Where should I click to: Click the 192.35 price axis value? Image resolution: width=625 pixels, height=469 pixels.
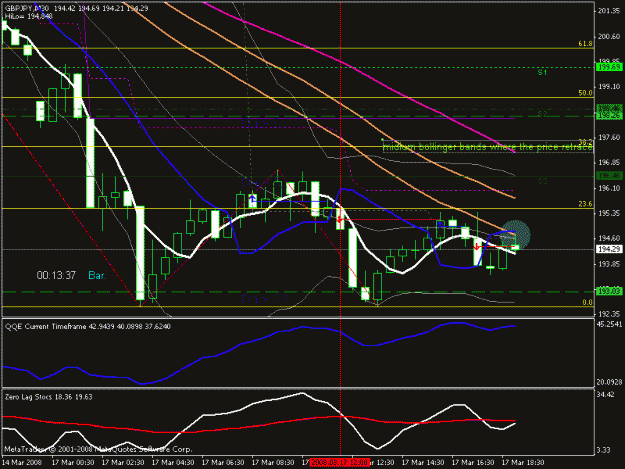tap(608, 314)
